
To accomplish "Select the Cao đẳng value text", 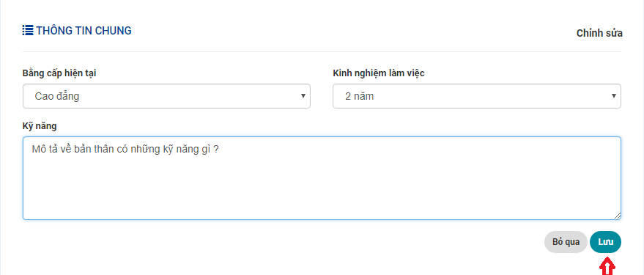I will (57, 97).
